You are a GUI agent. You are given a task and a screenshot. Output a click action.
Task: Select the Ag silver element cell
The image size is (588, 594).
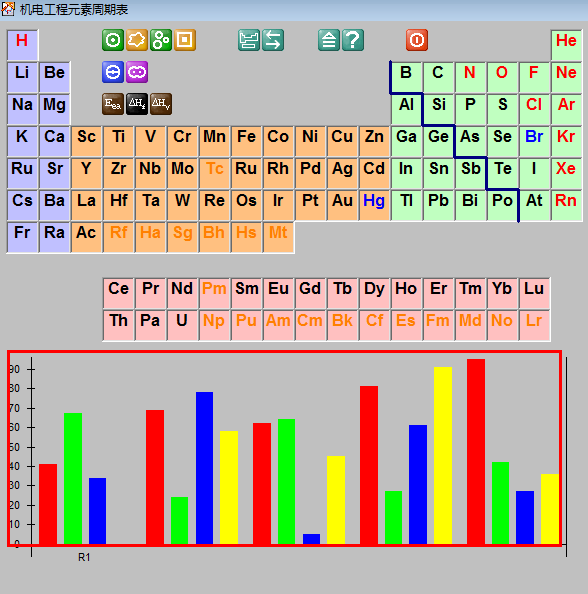click(342, 173)
